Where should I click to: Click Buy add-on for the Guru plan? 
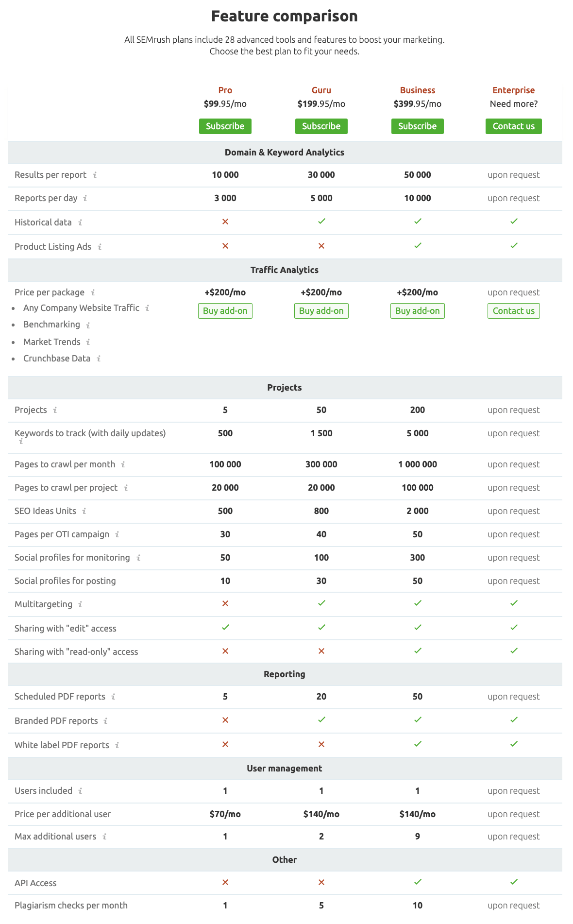pos(321,311)
